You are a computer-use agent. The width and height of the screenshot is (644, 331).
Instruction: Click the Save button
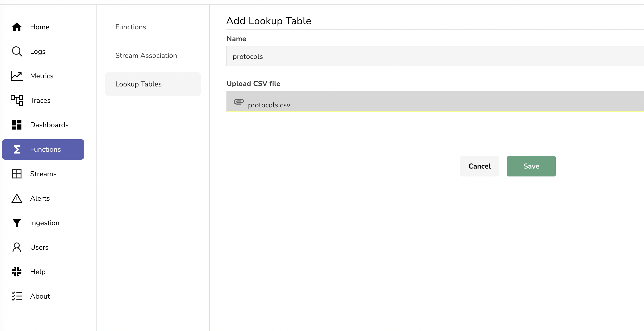pyautogui.click(x=531, y=166)
